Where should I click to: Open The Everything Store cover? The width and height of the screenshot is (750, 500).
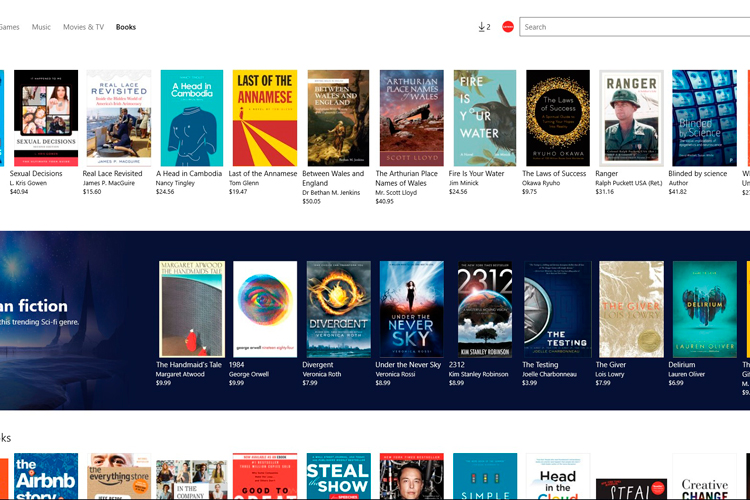[x=119, y=477]
